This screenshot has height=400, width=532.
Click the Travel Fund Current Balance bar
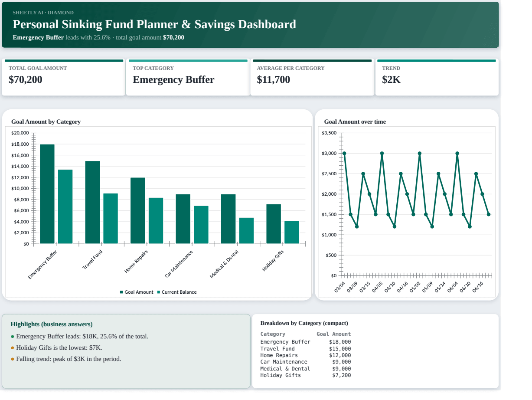pyautogui.click(x=111, y=219)
